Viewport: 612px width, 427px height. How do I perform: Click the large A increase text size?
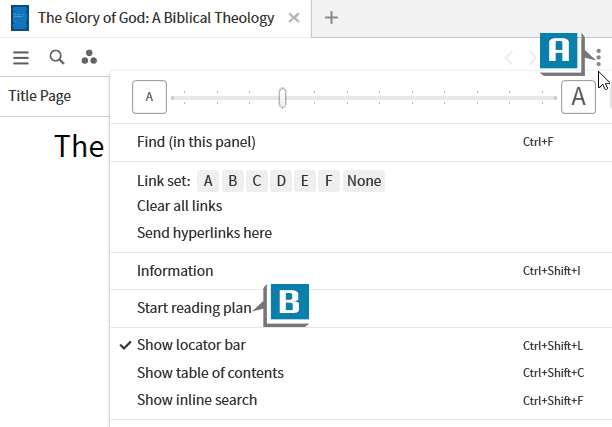[578, 97]
